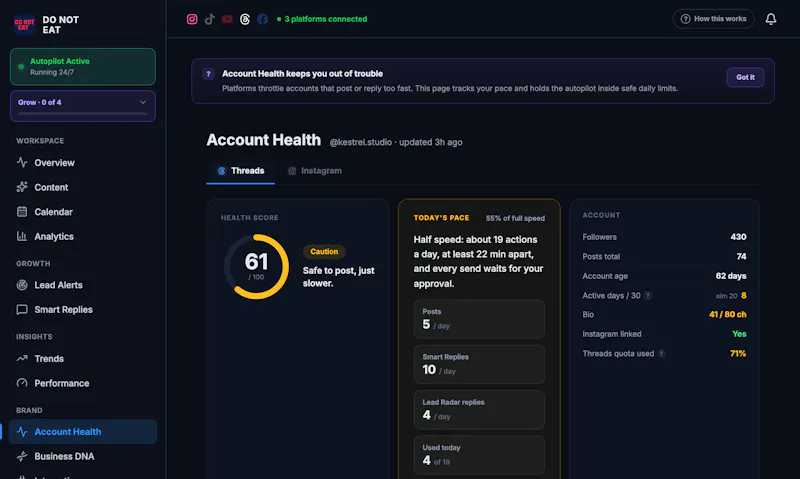Click the Caution status badge
Image resolution: width=800 pixels, height=479 pixels.
tap(324, 251)
